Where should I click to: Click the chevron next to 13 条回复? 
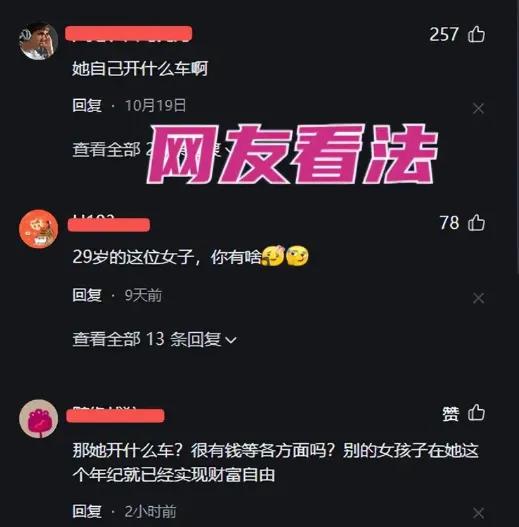[x=231, y=340]
